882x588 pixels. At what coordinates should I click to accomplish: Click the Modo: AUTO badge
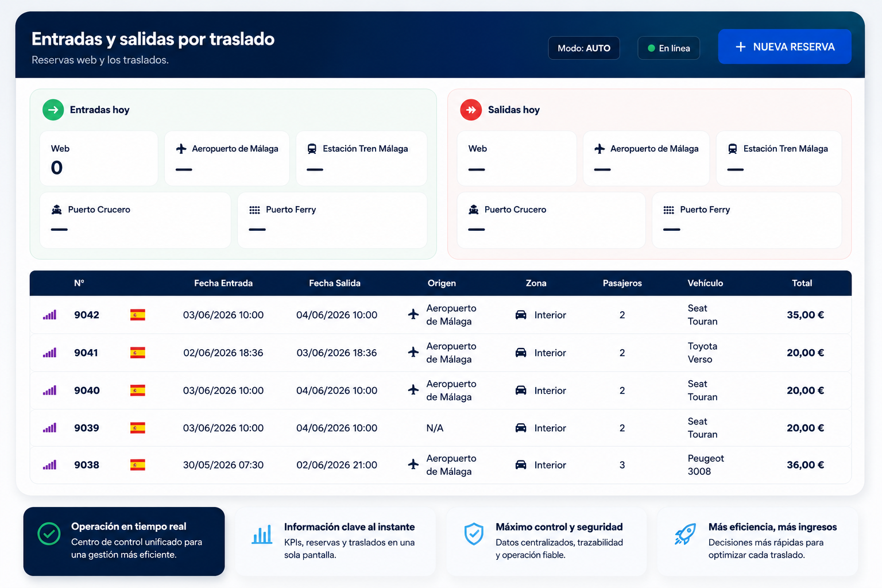(x=584, y=48)
